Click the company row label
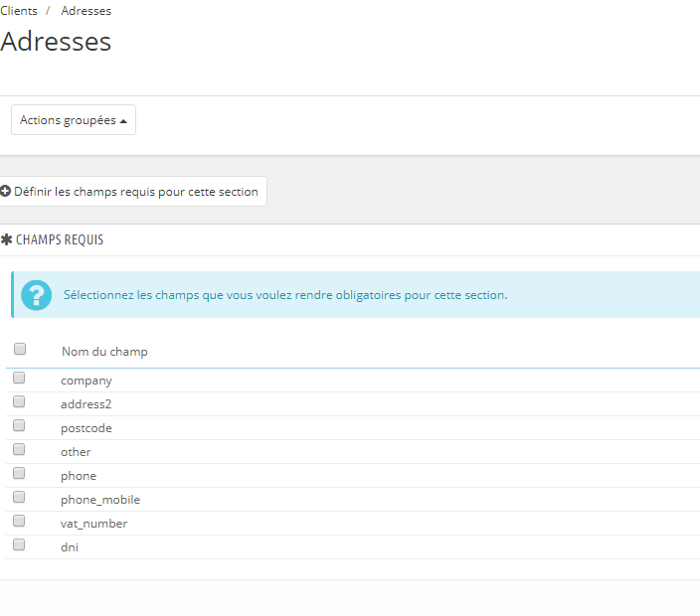This screenshot has width=700, height=616. tap(87, 381)
